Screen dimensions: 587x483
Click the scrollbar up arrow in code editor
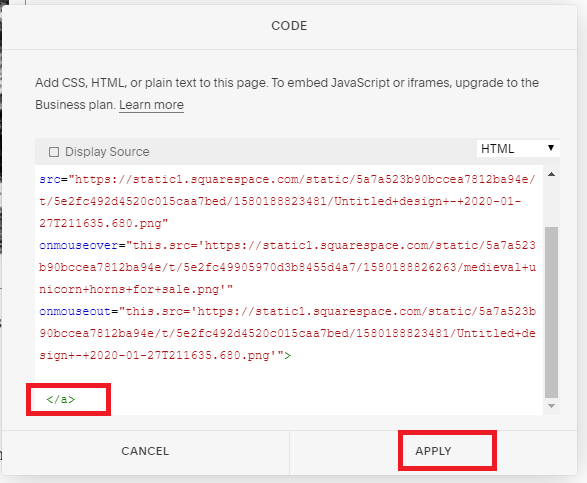point(551,174)
